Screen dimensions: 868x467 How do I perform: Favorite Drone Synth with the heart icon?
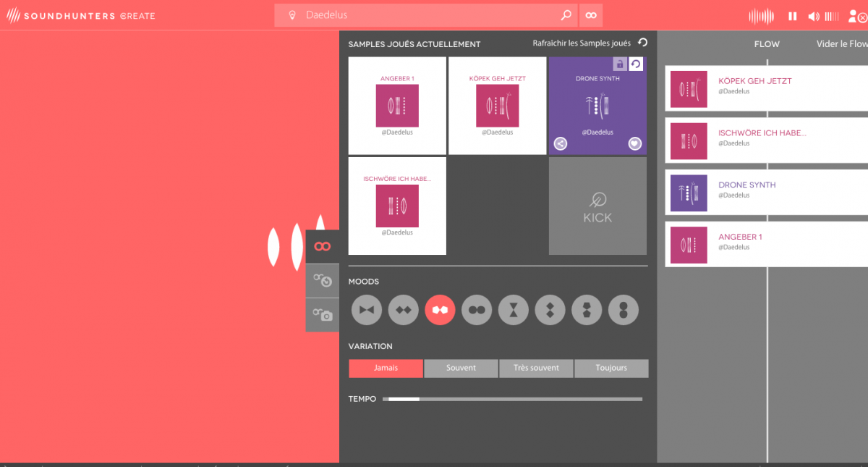tap(634, 143)
